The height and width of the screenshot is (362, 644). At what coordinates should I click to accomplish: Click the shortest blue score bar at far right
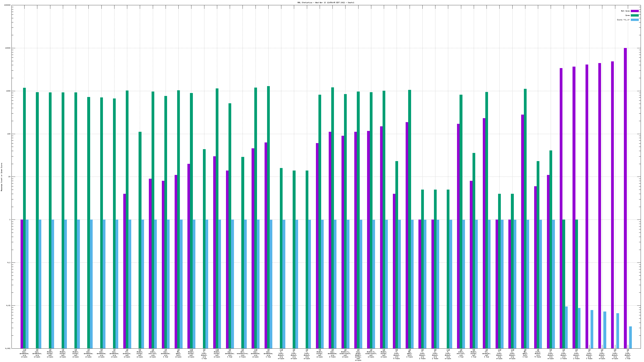pos(630,337)
